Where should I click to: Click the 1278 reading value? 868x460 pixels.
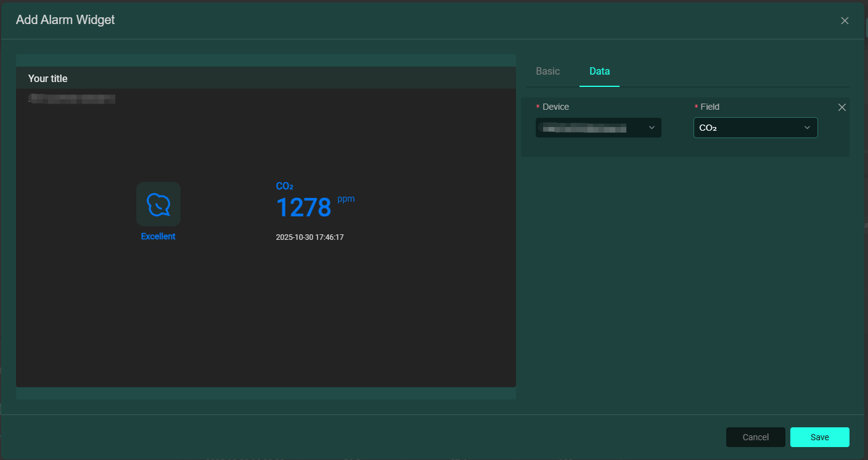303,208
